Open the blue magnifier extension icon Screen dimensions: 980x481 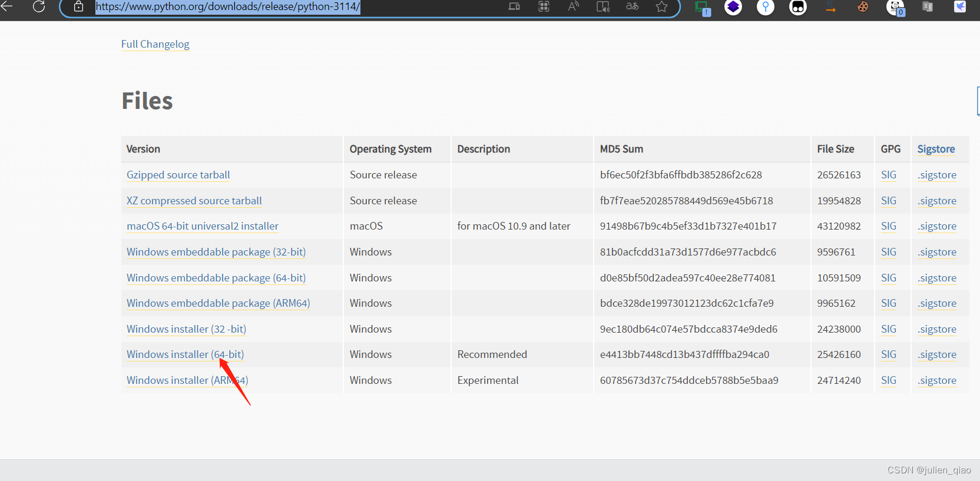click(x=766, y=7)
